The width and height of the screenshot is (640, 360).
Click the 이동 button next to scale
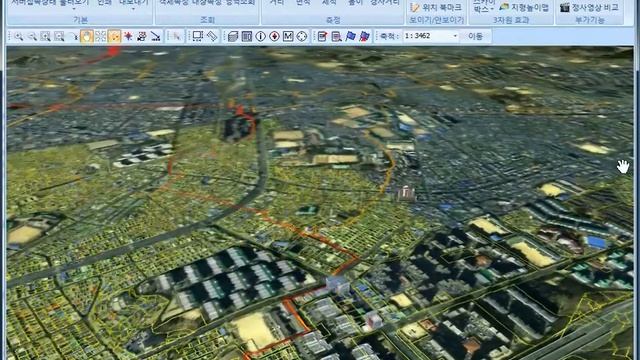click(x=475, y=36)
